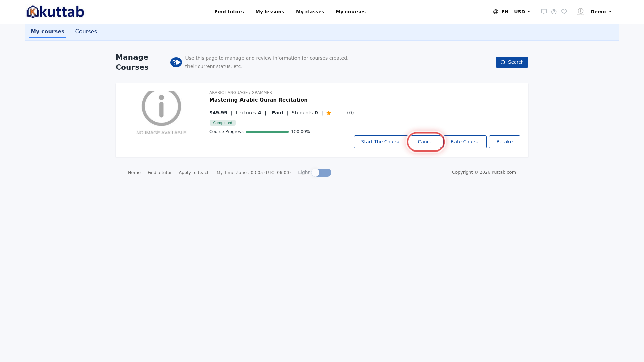
Task: Switch to the Courses tab
Action: click(x=86, y=32)
